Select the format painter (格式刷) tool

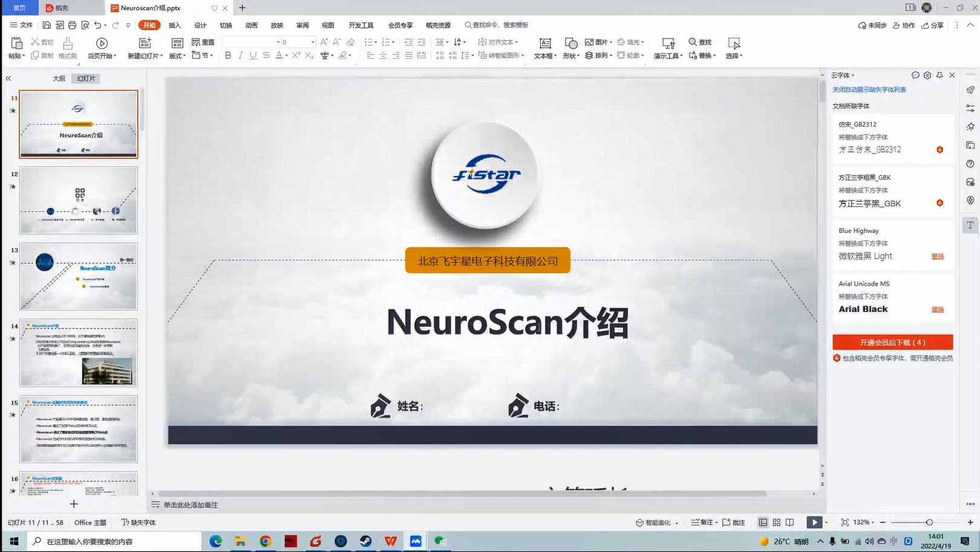click(x=68, y=48)
